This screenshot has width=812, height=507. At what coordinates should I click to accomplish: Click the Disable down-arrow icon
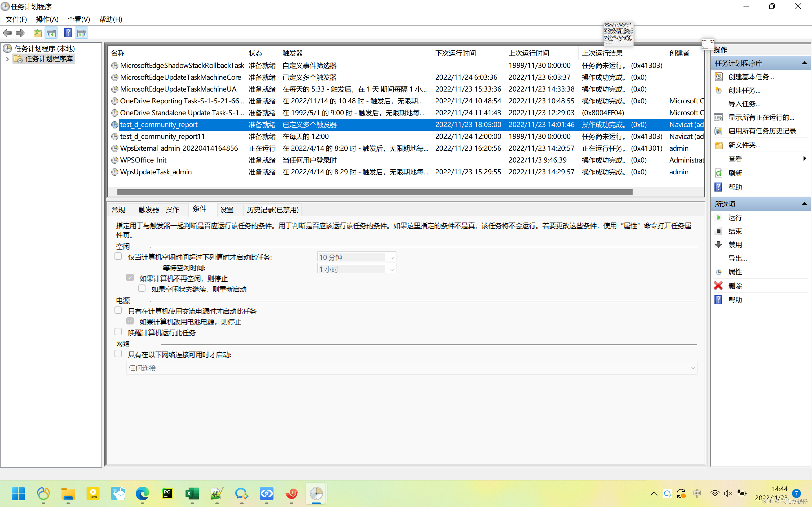pos(718,245)
